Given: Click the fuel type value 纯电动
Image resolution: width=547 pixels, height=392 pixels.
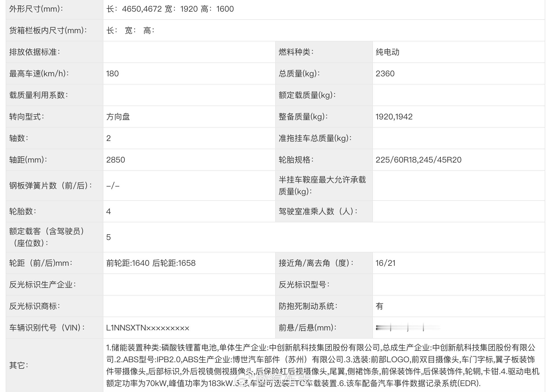Looking at the screenshot, I should 387,52.
